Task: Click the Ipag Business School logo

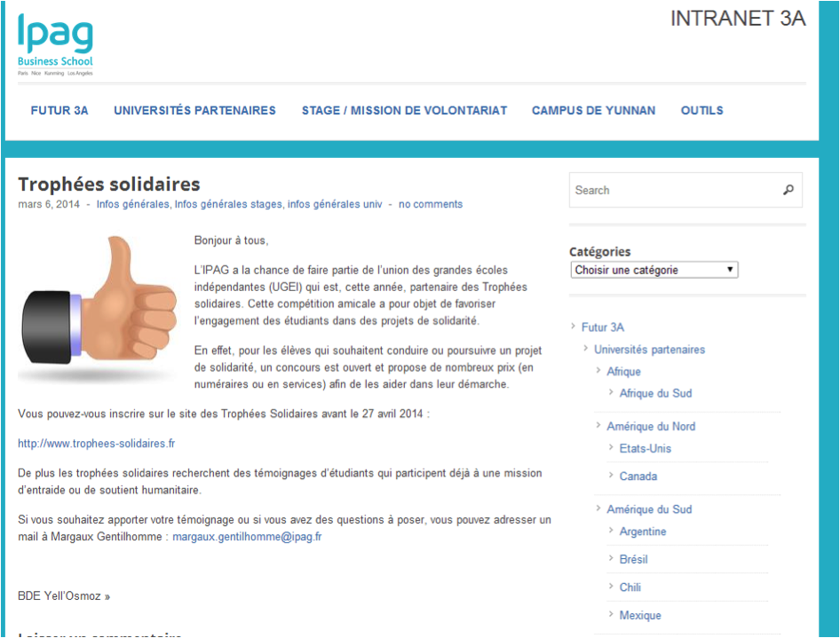Action: pyautogui.click(x=55, y=43)
